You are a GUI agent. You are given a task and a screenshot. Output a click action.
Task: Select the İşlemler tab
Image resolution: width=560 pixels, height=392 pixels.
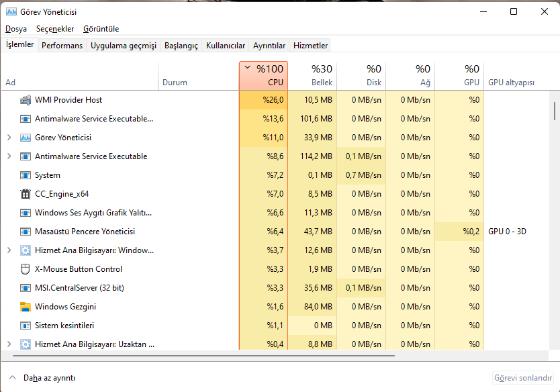(x=20, y=44)
